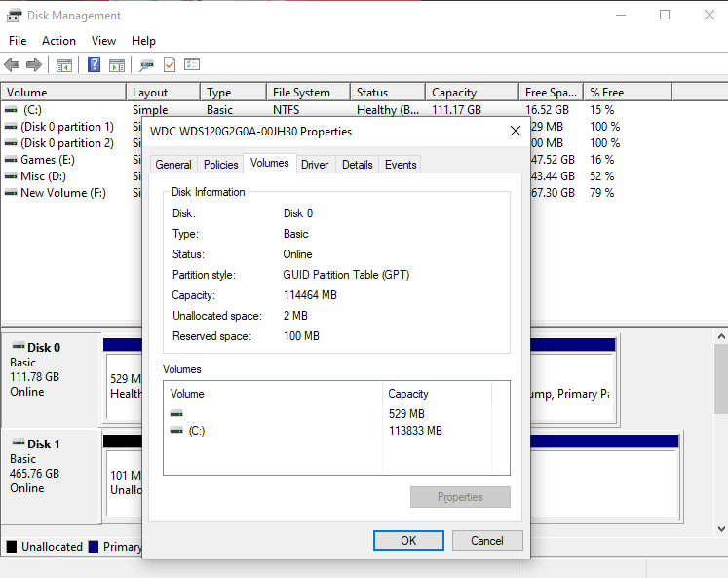The width and height of the screenshot is (728, 578).
Task: Switch to the General tab
Action: 173,165
